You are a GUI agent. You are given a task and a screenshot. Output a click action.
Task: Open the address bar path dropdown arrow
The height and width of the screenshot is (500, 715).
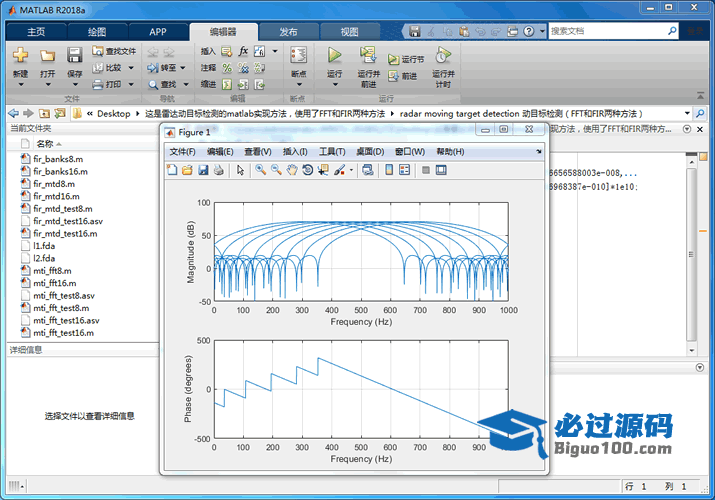[687, 113]
